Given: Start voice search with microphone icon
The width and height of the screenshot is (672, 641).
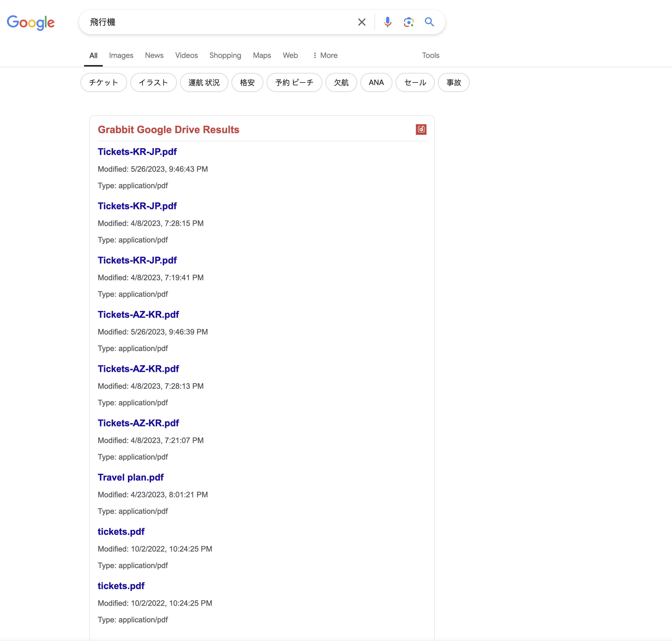Looking at the screenshot, I should tap(387, 22).
